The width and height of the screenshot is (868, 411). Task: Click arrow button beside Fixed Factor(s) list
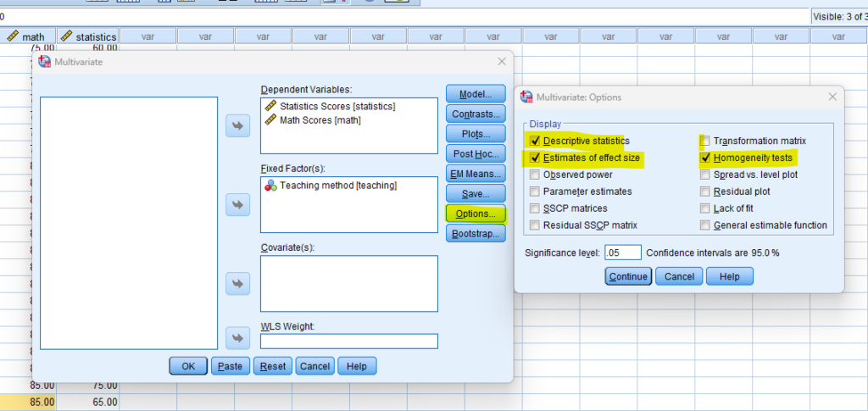click(x=238, y=204)
